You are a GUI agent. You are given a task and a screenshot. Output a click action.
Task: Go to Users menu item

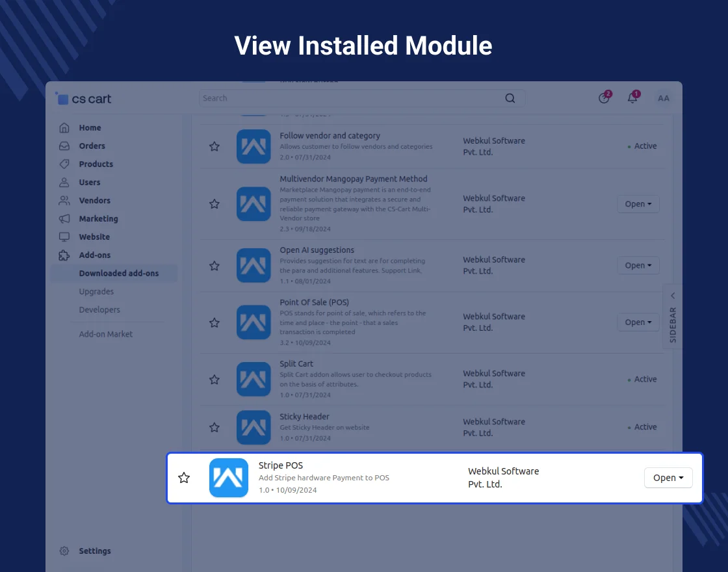[90, 182]
